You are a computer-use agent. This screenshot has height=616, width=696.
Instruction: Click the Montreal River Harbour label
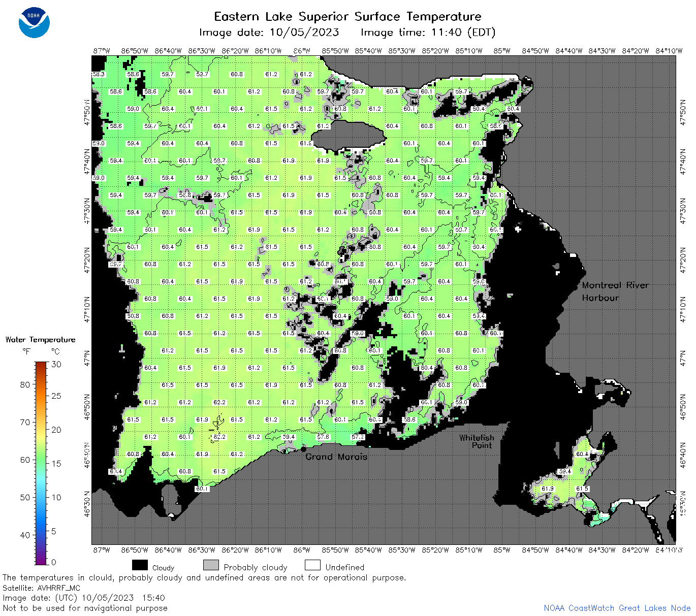click(615, 291)
